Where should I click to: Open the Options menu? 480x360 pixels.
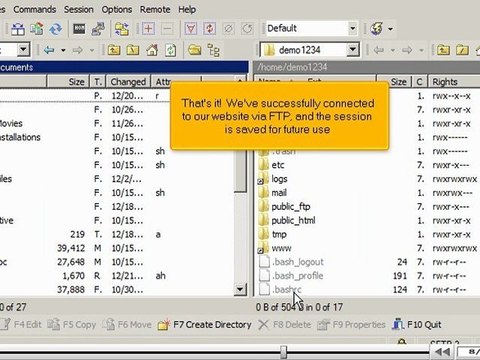pyautogui.click(x=117, y=9)
